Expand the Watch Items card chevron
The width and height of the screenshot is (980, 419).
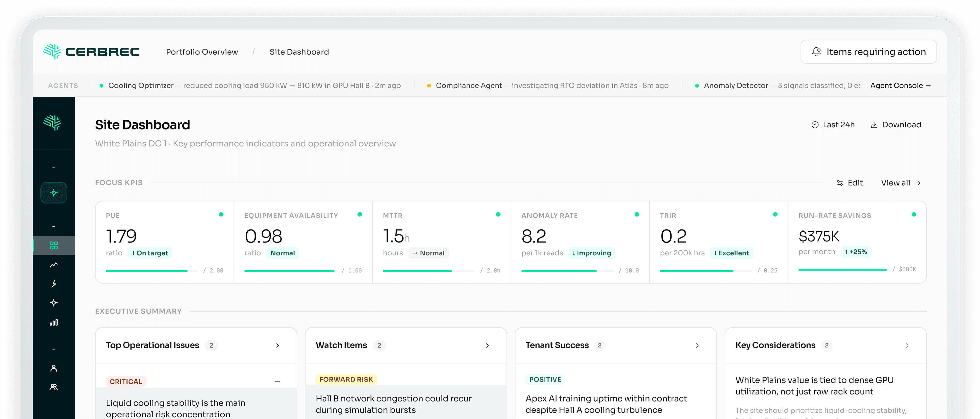(x=487, y=345)
